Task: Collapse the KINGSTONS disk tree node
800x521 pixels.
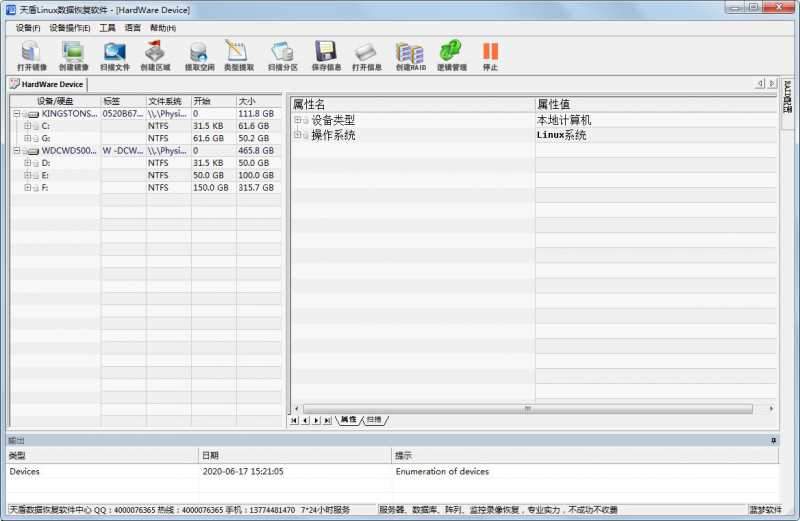Action: (17, 114)
